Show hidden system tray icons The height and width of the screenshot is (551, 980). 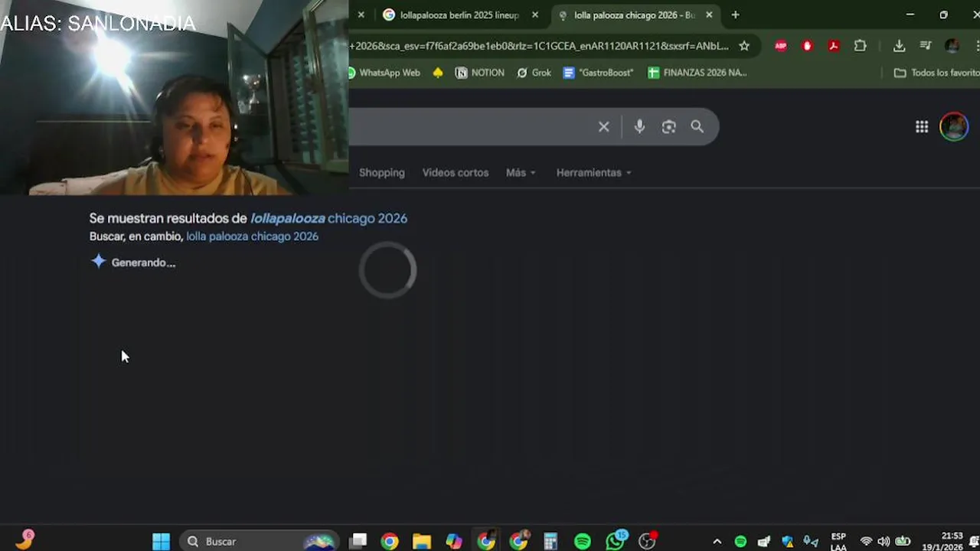tap(717, 541)
